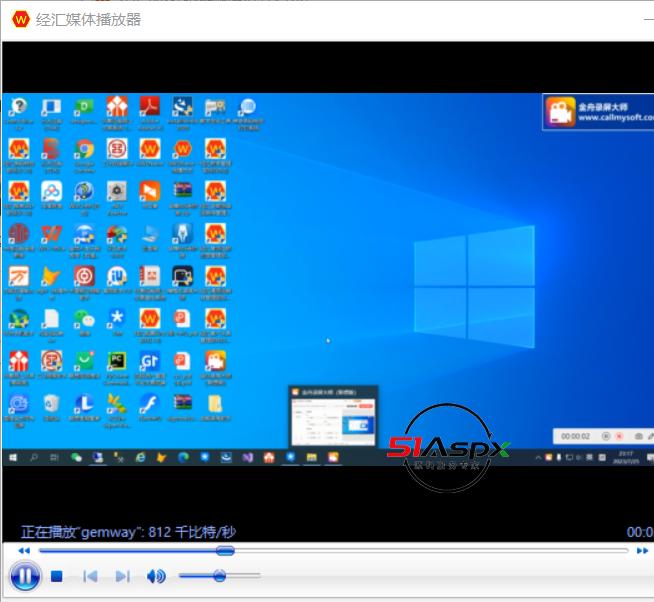Screen dimensions: 654x602
Task: Click the PyCharm desktop icon in the video
Action: pyautogui.click(x=117, y=361)
